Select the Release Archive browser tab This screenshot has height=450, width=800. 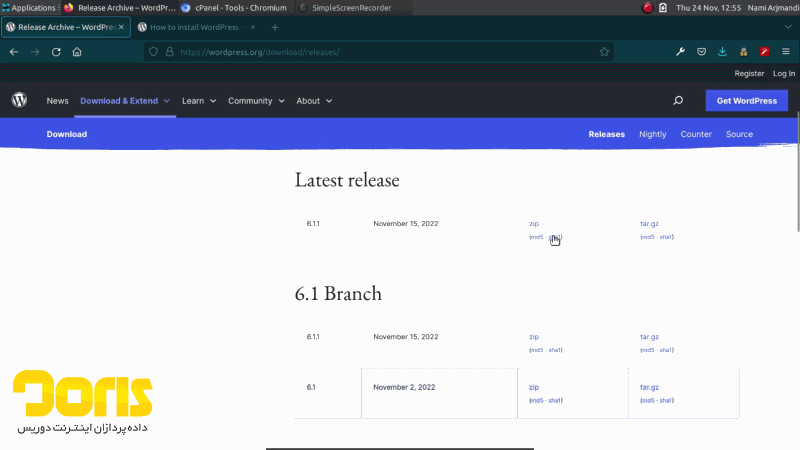click(x=65, y=27)
